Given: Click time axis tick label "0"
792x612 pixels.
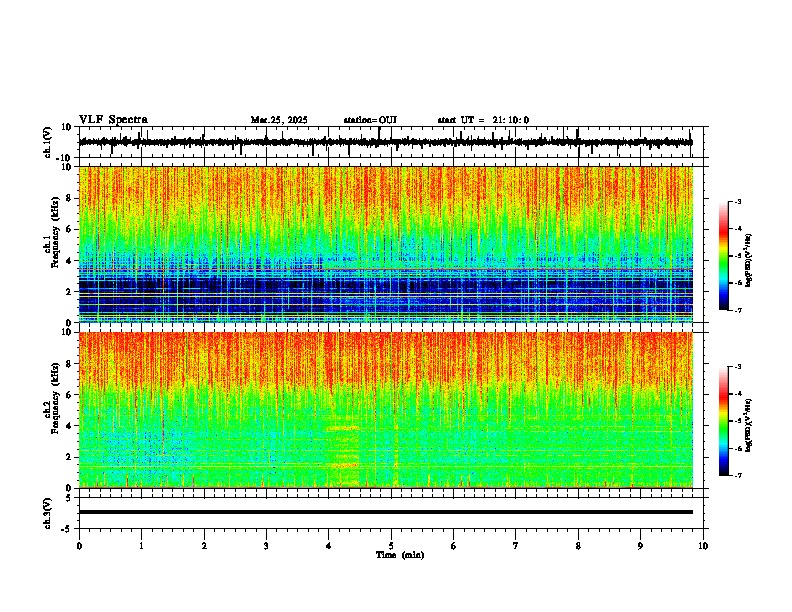Looking at the screenshot, I should 79,546.
